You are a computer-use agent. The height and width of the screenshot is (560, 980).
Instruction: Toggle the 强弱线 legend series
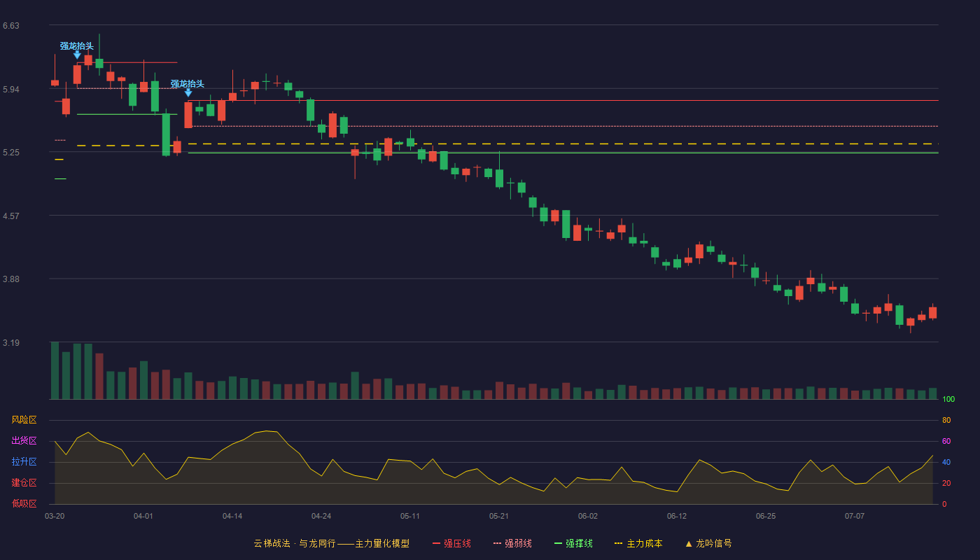(512, 543)
